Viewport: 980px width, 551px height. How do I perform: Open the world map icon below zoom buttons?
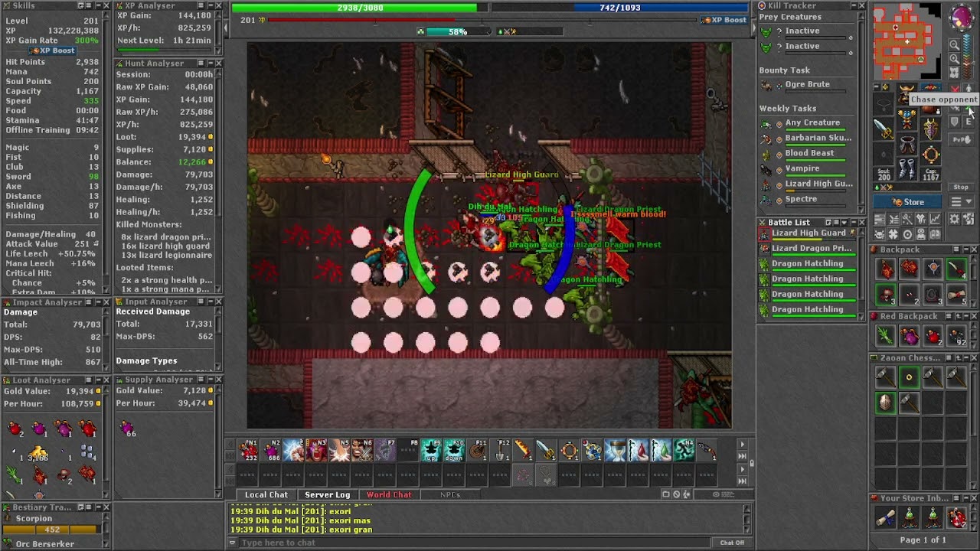click(955, 73)
